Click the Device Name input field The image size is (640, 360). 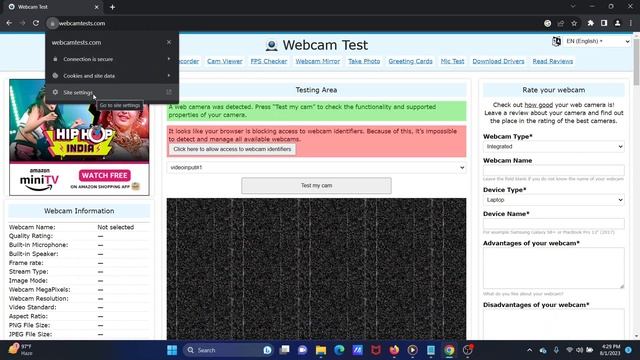click(553, 224)
